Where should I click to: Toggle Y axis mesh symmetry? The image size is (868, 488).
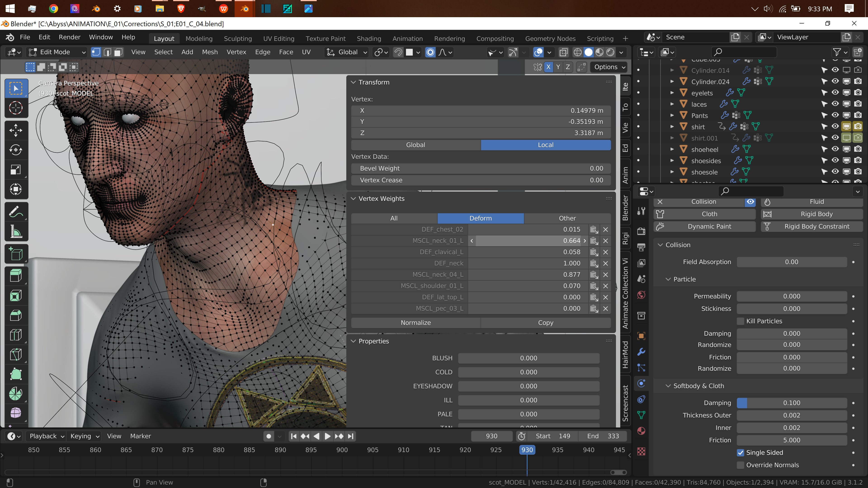coord(558,67)
